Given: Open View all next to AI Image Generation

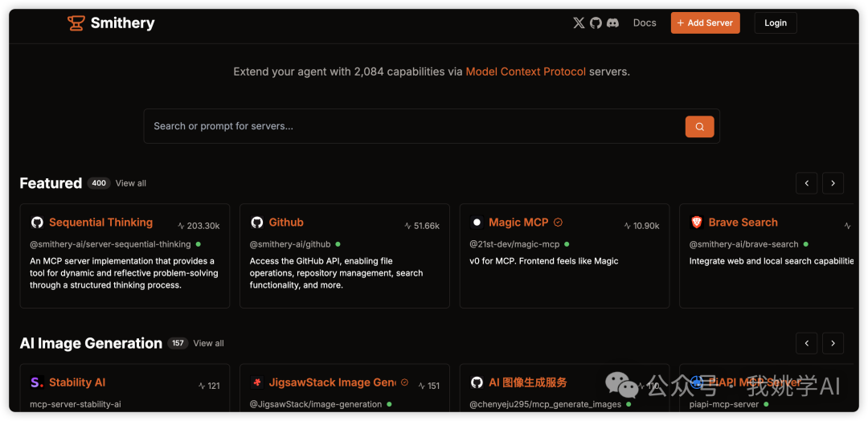Looking at the screenshot, I should click(209, 343).
